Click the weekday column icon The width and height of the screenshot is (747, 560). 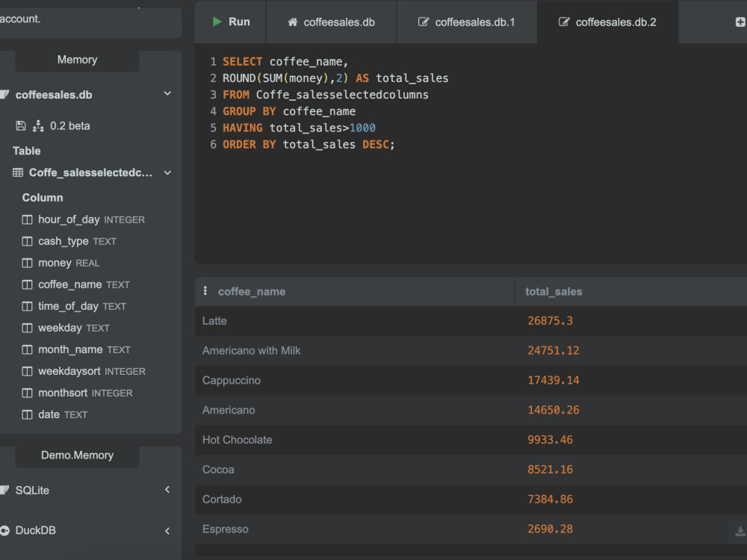click(x=27, y=328)
